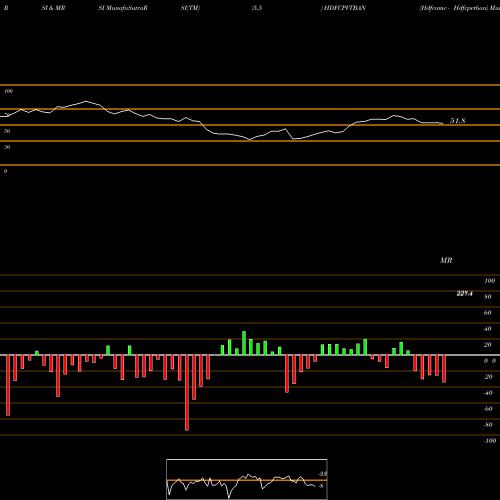Click the 'SI MunafaSutraR' header text
Image resolution: width=500 pixels, height=500 pixels.
[123, 8]
